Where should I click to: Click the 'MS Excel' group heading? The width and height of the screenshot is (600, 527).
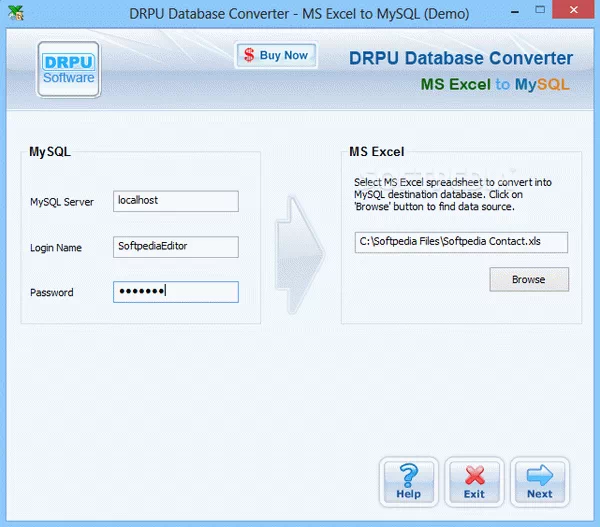point(377,152)
